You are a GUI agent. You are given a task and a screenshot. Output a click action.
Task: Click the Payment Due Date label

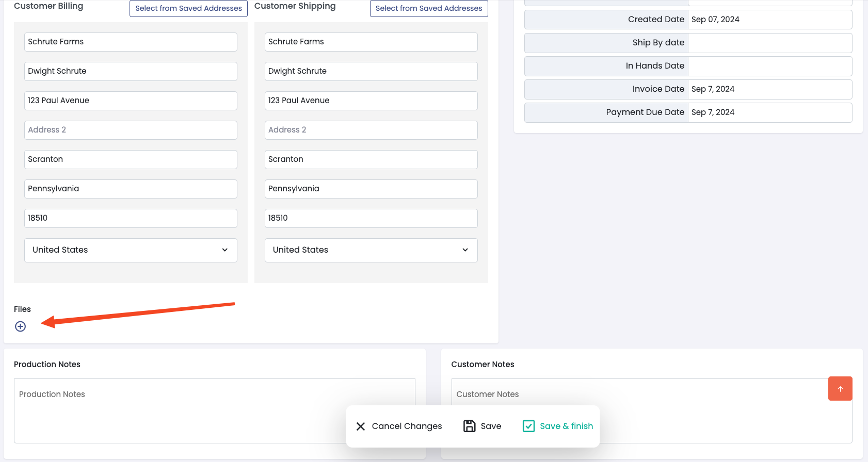point(645,112)
